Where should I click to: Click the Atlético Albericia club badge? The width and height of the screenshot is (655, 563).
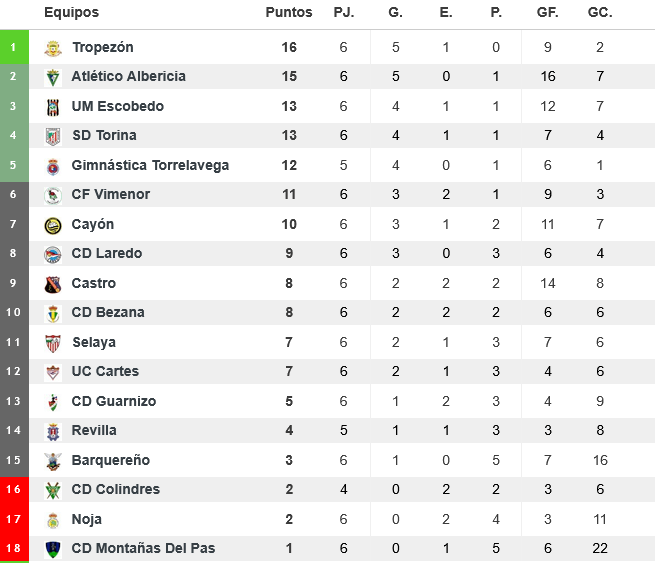point(53,77)
